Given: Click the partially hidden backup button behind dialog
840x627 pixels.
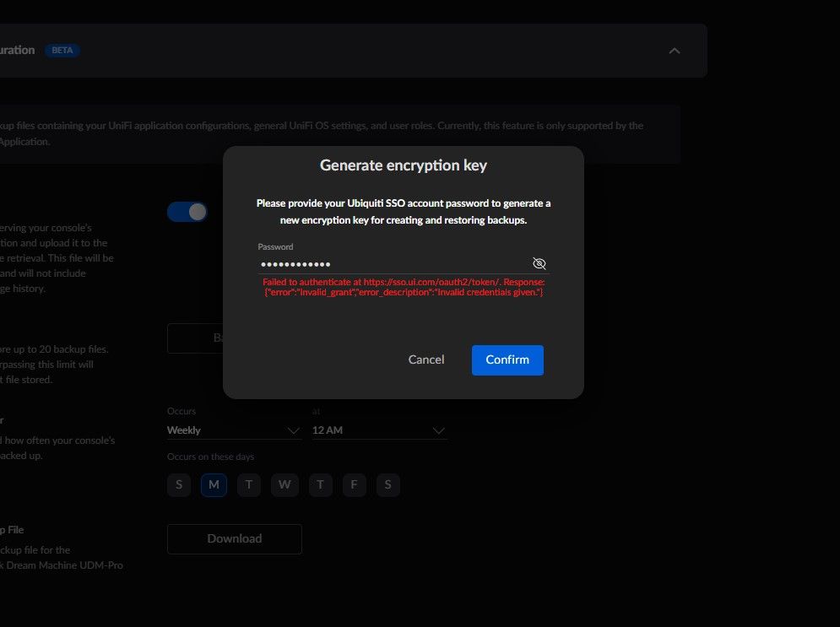Looking at the screenshot, I should click(196, 338).
